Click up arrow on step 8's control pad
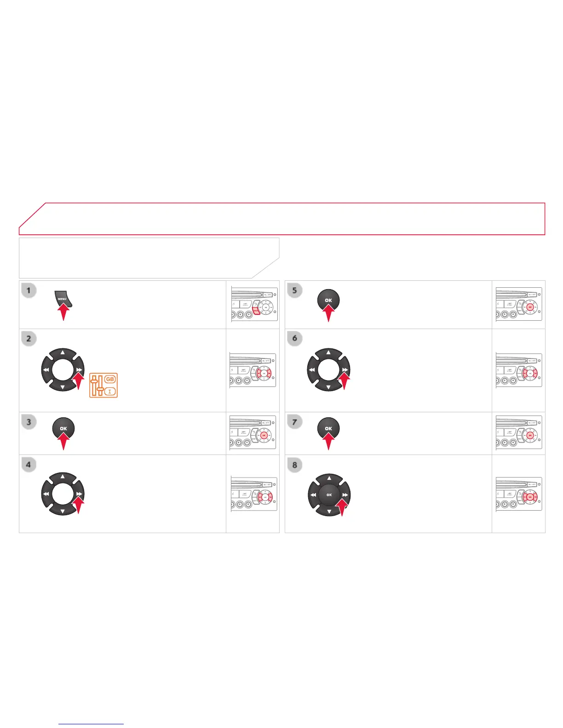The image size is (563, 728). [x=329, y=478]
